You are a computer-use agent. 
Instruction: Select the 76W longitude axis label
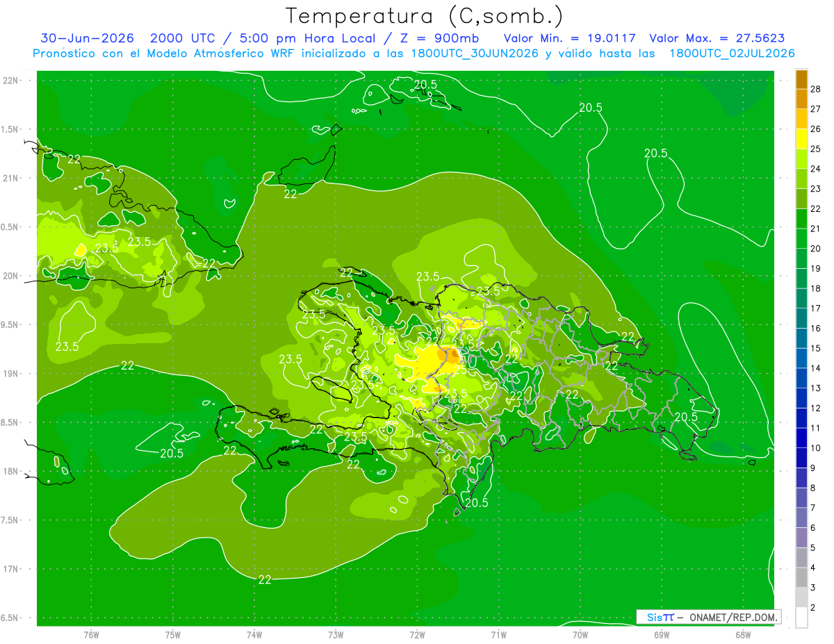pyautogui.click(x=91, y=635)
